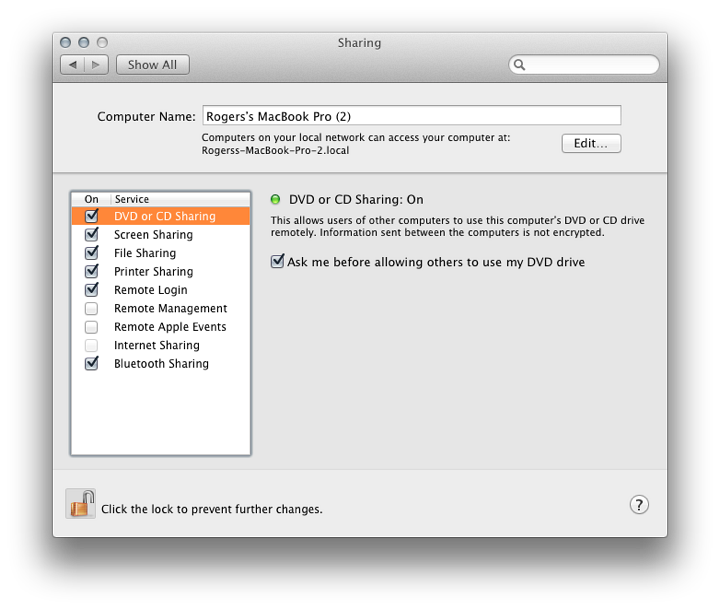
Task: Disable the File Sharing checkbox
Action: [x=91, y=253]
